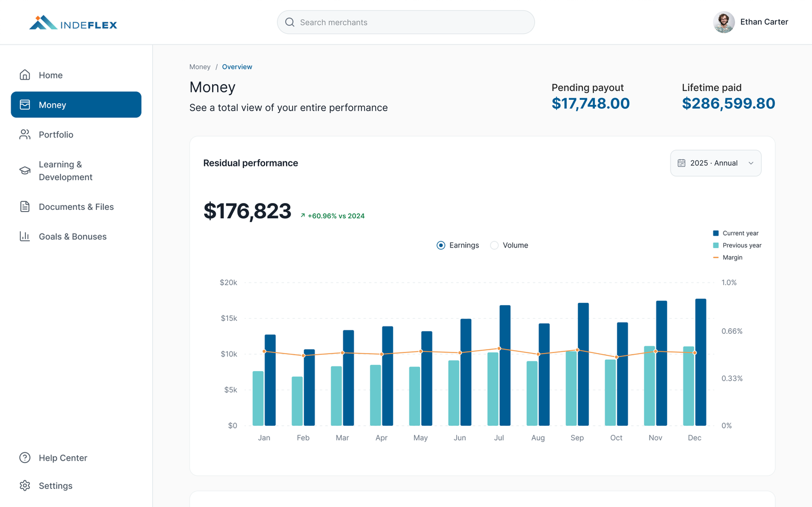Click the Previous year legend swatch
Image resolution: width=812 pixels, height=507 pixels.
click(x=716, y=245)
